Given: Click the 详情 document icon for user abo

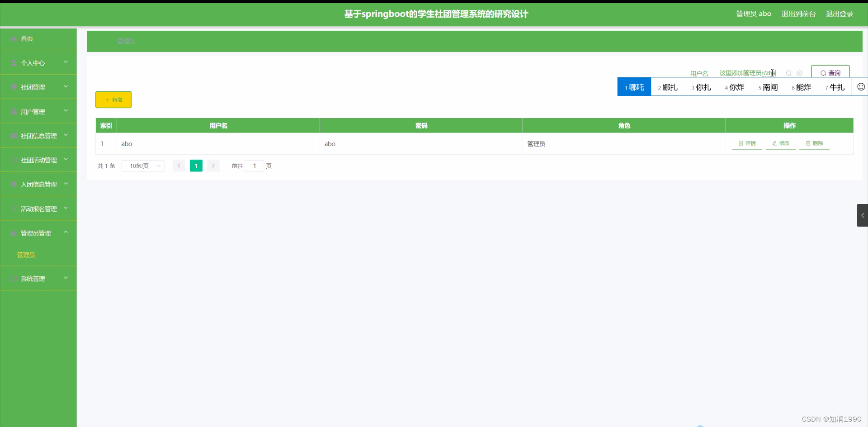Looking at the screenshot, I should 740,143.
